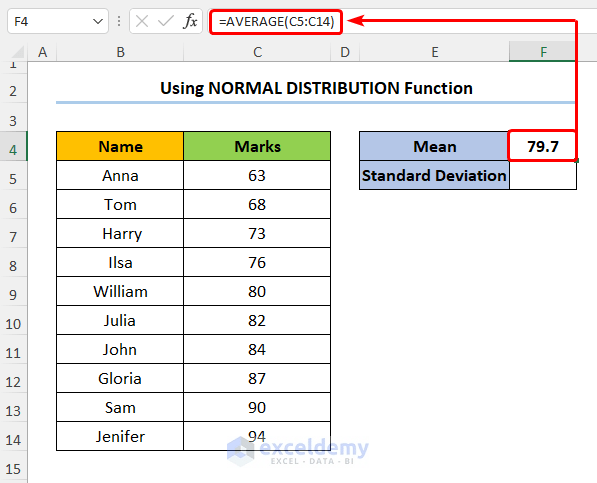Select the cell containing Harry
The width and height of the screenshot is (597, 483).
tap(120, 233)
